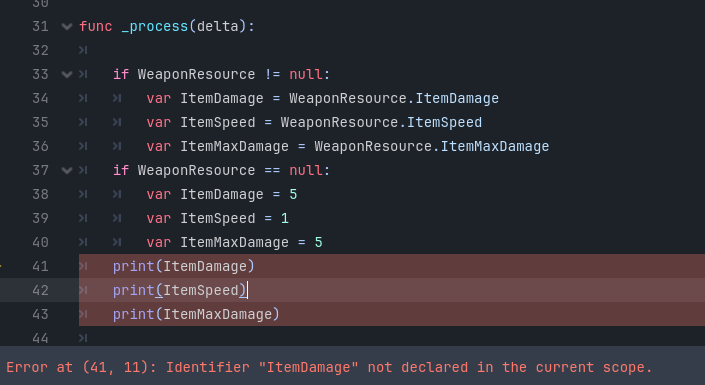Click the tab indent marker on line 44
705x385 pixels.
point(83,338)
